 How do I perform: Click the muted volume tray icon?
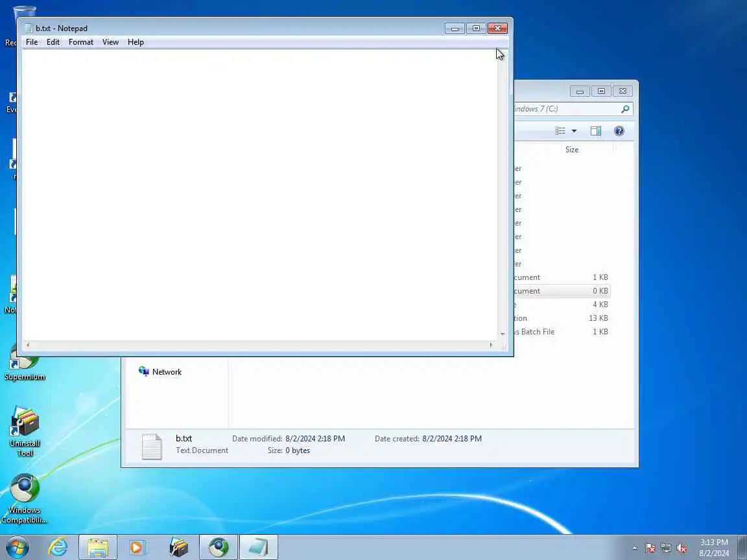tap(682, 548)
